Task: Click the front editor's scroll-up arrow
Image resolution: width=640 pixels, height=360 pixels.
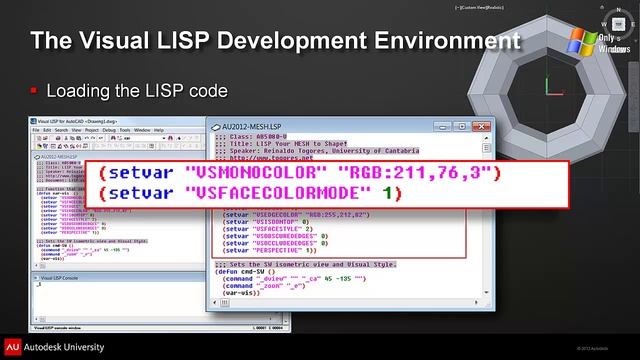Action: (487, 138)
